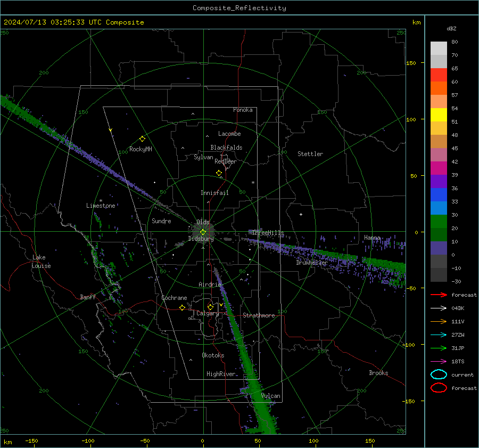Click the RockyMH station label
The width and height of the screenshot is (479, 448).
(141, 149)
